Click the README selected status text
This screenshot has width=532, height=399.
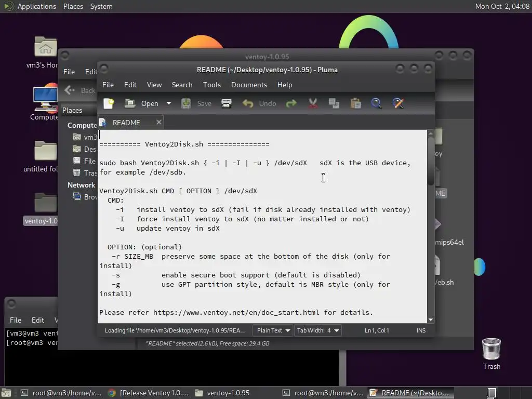coord(208,343)
